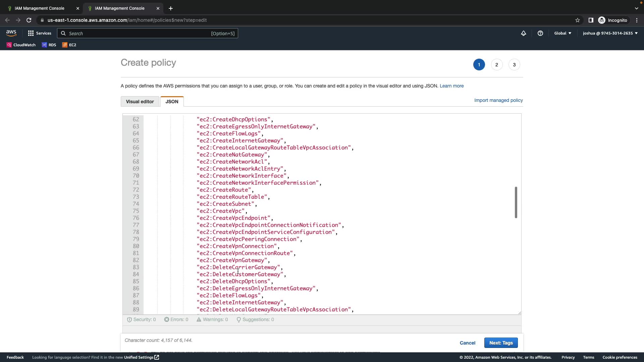Switch to the Visual editor tab
Image resolution: width=644 pixels, height=362 pixels.
pyautogui.click(x=140, y=102)
